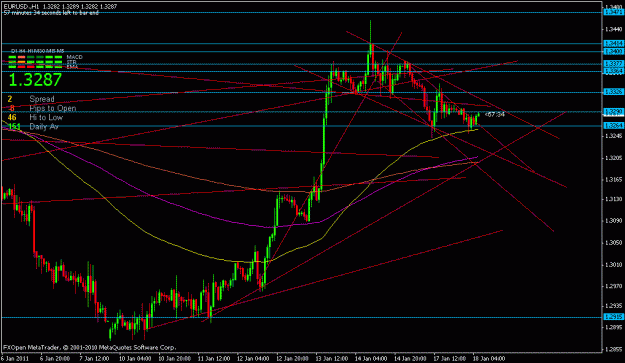Click the Hi to Low value 46

click(x=12, y=117)
